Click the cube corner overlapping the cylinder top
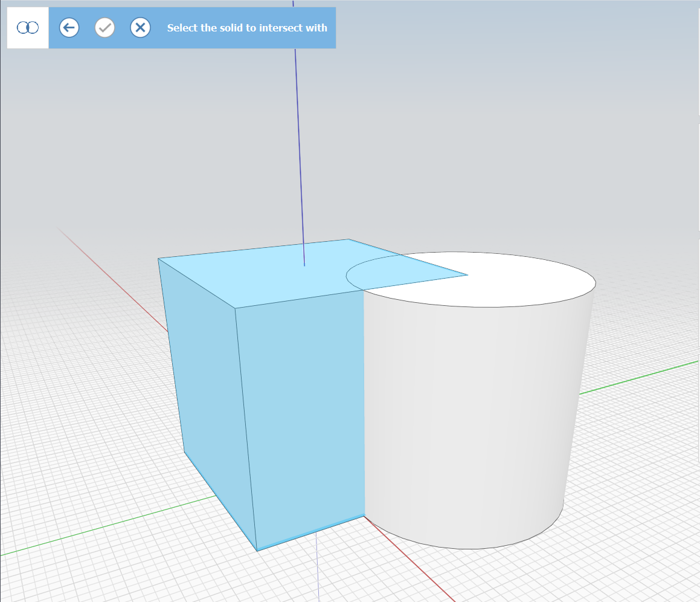700x602 pixels. (466, 276)
